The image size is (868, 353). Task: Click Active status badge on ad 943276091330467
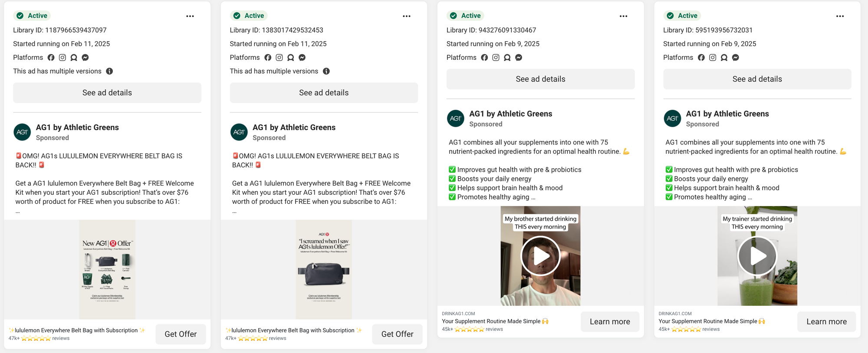pyautogui.click(x=465, y=16)
